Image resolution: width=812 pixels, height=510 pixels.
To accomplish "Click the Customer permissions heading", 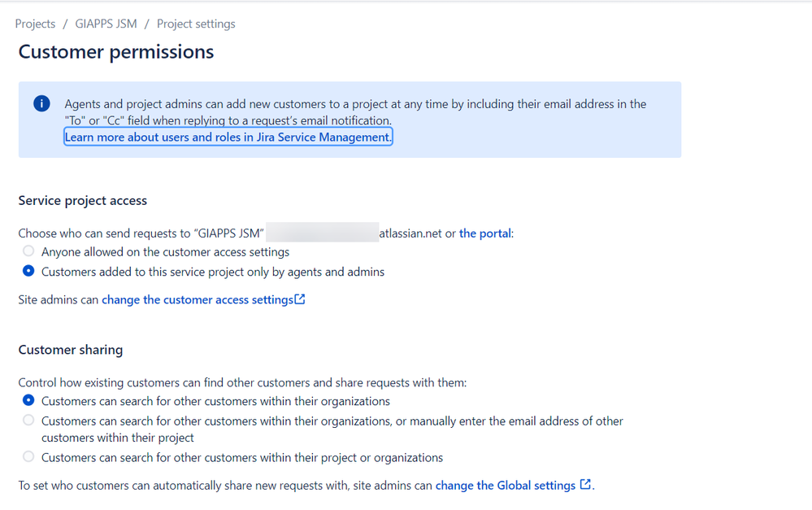I will pyautogui.click(x=116, y=52).
